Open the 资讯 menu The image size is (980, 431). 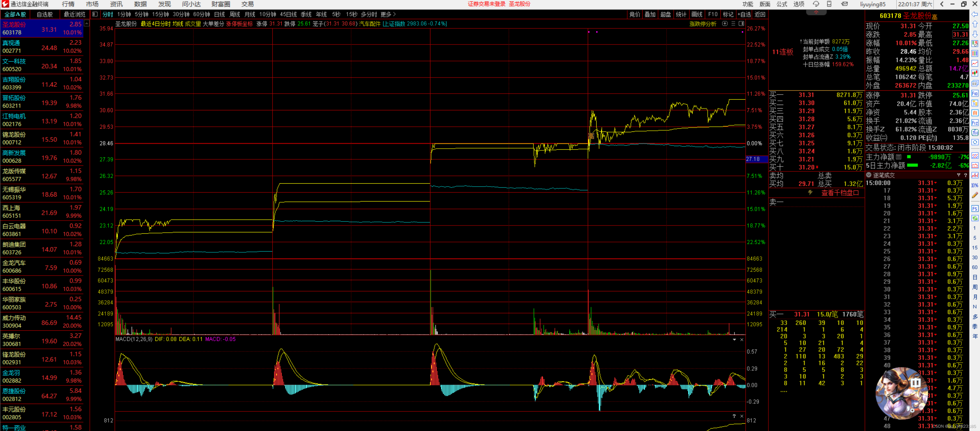(x=116, y=4)
